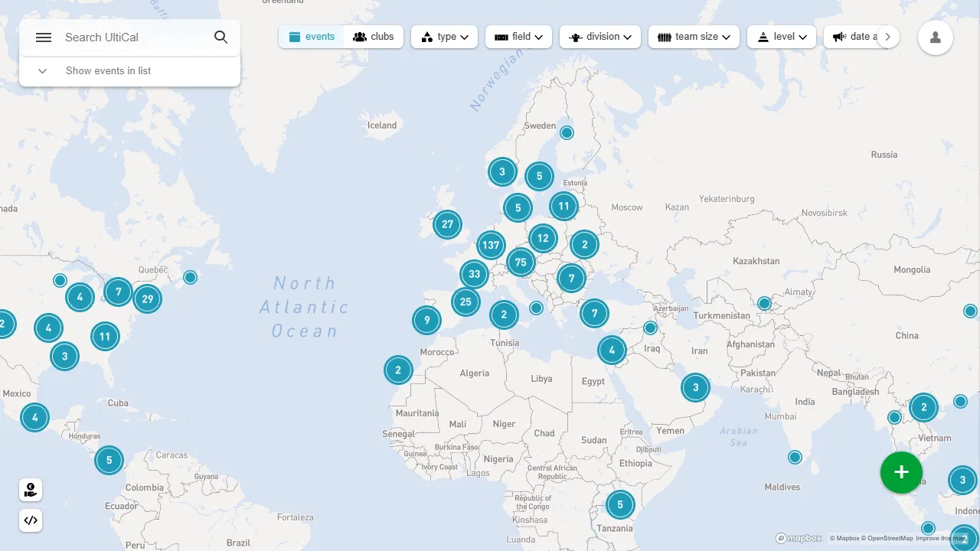
Task: Switch map view to clubs
Action: [x=374, y=37]
